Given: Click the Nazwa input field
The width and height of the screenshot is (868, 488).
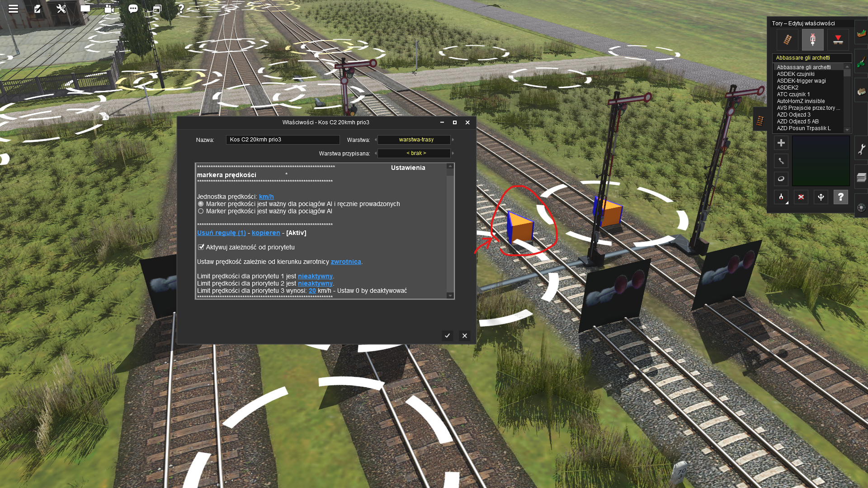Looking at the screenshot, I should pos(283,140).
